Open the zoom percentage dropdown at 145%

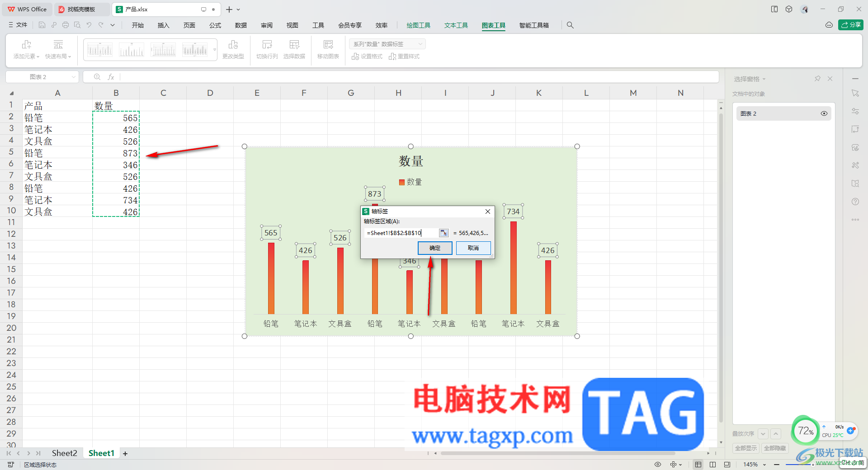(x=764, y=465)
